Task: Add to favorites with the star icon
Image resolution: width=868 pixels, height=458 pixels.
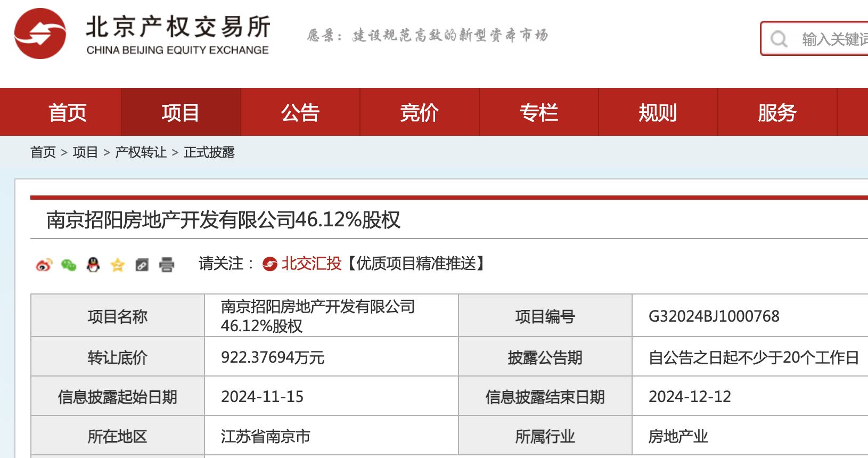Action: tap(118, 264)
